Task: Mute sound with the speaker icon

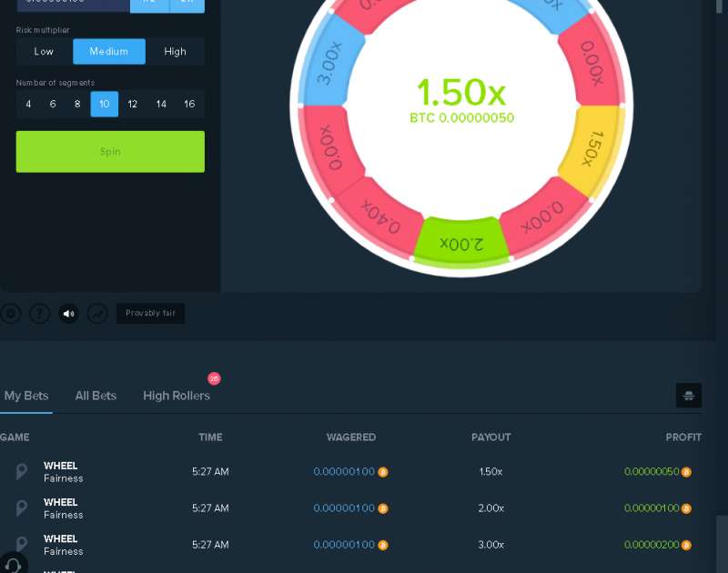Action: click(69, 314)
